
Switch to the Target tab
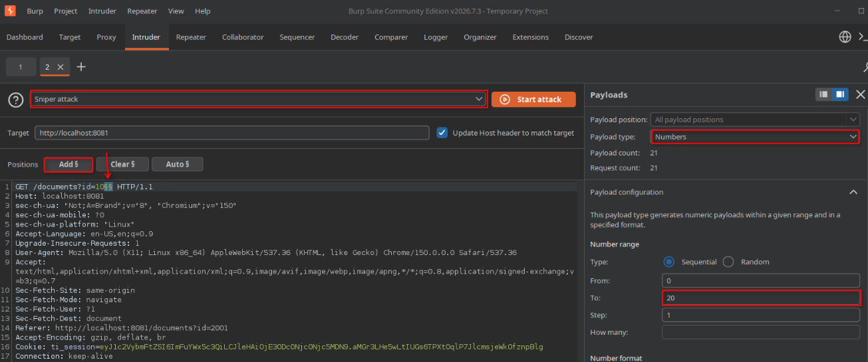tap(70, 37)
